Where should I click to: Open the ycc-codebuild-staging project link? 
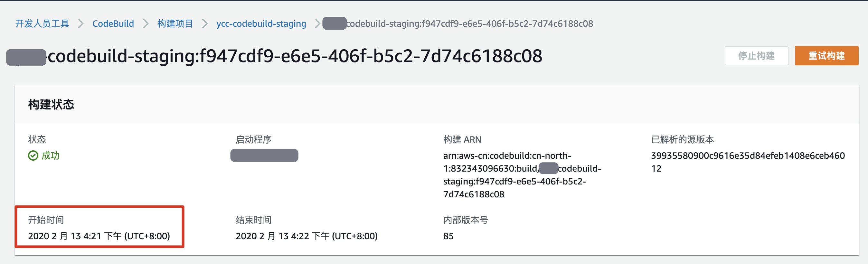tap(261, 24)
